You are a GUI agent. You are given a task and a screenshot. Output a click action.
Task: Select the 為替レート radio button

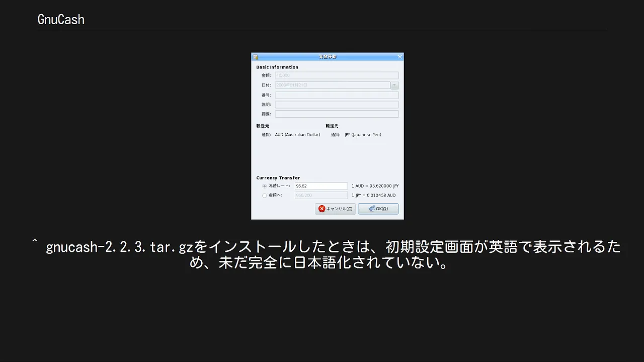(265, 186)
